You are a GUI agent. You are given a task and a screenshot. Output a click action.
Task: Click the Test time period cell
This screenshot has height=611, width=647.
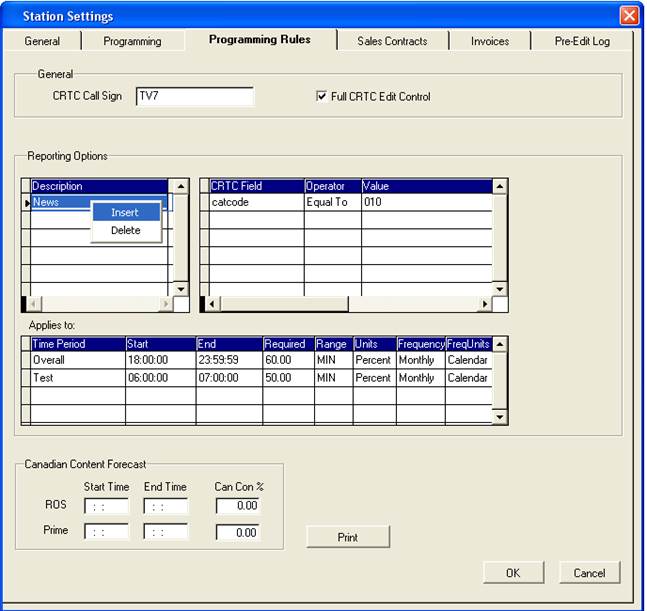[76, 378]
